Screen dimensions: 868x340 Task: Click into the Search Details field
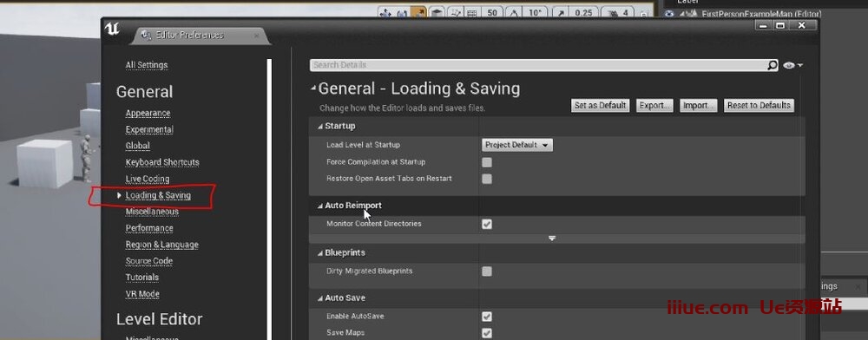click(x=538, y=65)
